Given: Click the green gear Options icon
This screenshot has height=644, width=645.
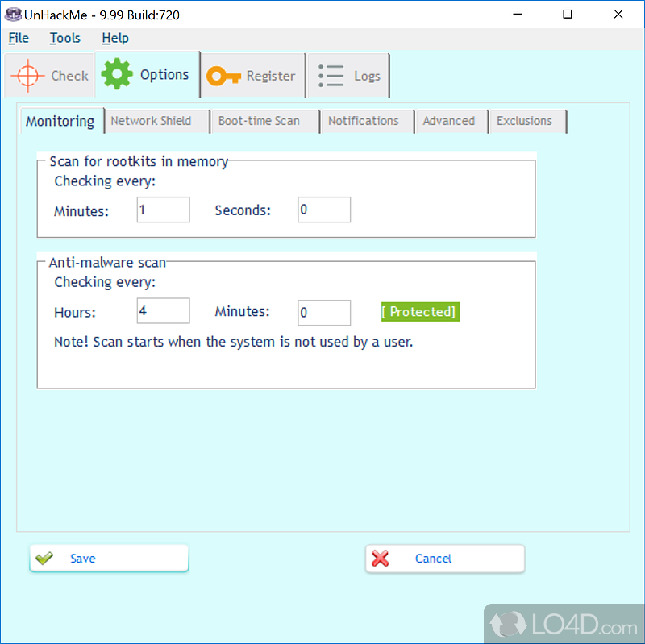Looking at the screenshot, I should 117,74.
